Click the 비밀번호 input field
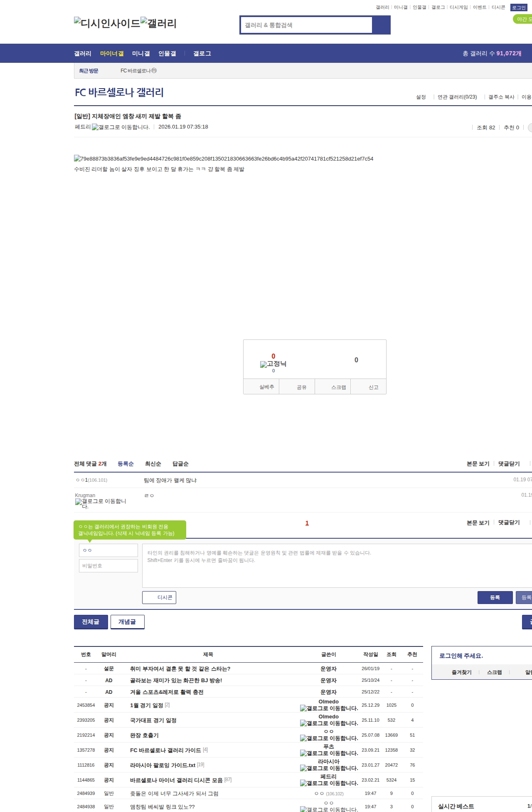Viewport: 532px width, 812px height. click(108, 566)
